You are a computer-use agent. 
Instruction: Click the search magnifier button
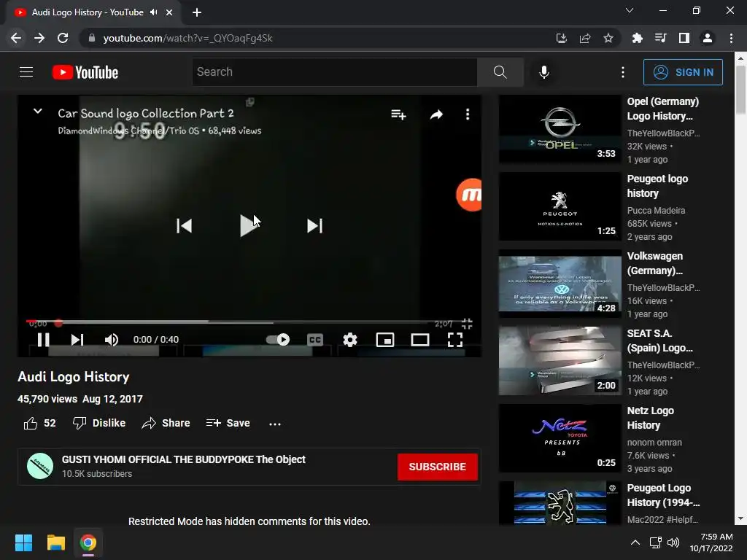click(500, 72)
